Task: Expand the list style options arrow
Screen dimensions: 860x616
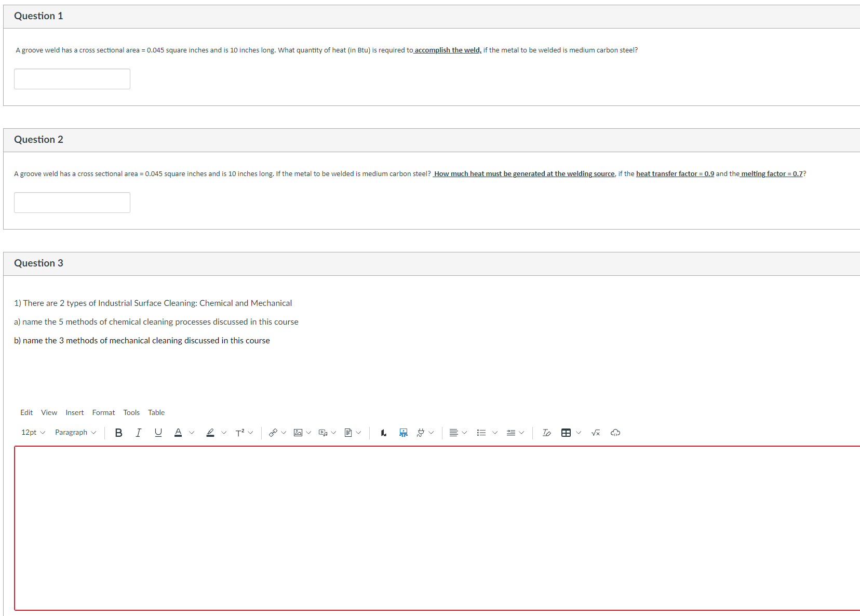Action: [495, 433]
